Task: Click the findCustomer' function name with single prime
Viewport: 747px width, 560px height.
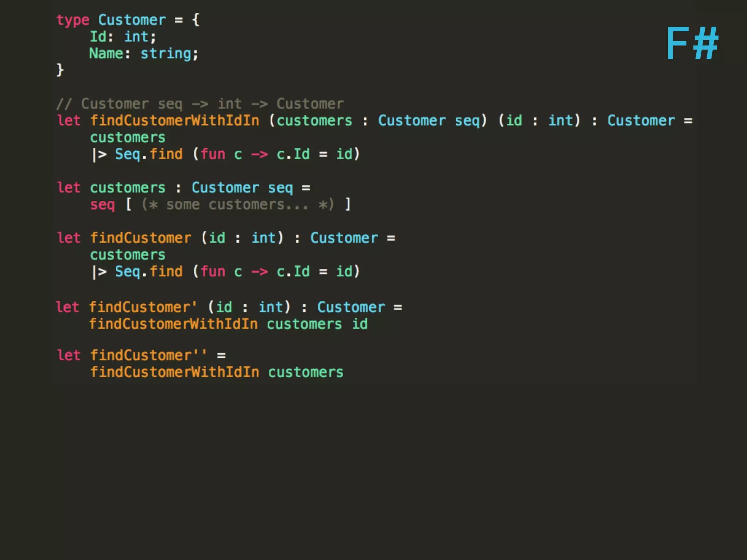Action: (143, 307)
